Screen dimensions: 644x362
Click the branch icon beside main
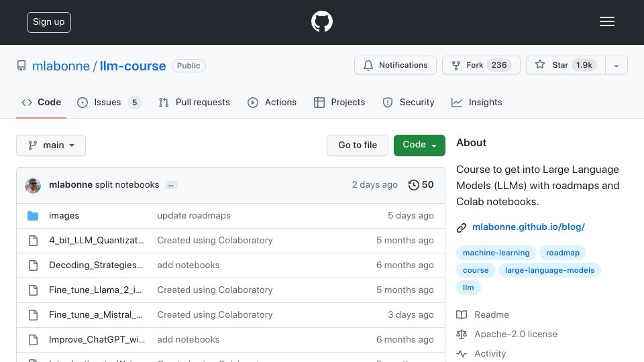click(x=32, y=145)
